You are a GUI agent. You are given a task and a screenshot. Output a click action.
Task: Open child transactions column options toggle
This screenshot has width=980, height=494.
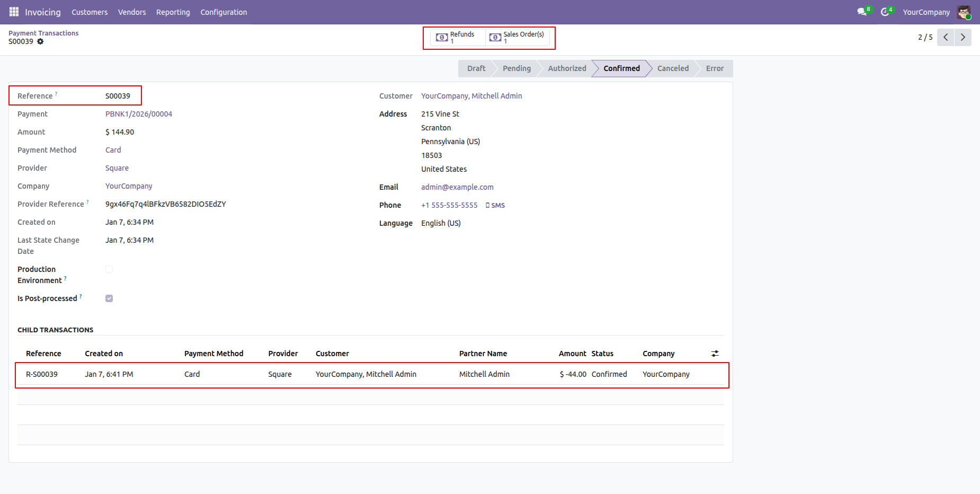715,354
